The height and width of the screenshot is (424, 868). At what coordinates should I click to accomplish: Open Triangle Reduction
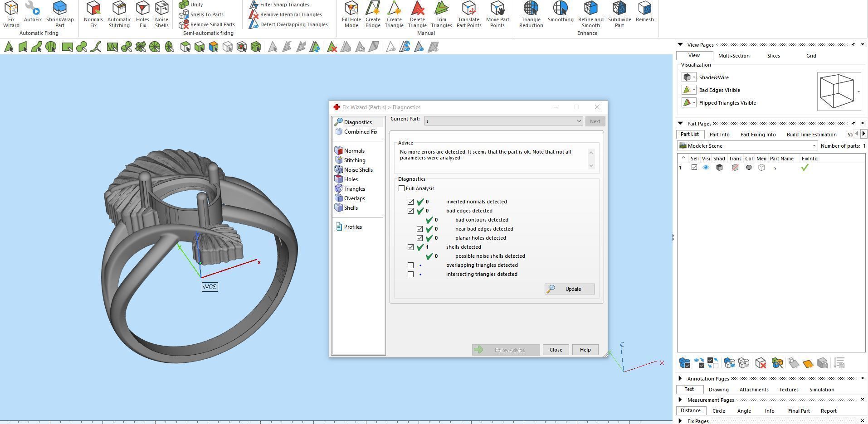pyautogui.click(x=531, y=14)
